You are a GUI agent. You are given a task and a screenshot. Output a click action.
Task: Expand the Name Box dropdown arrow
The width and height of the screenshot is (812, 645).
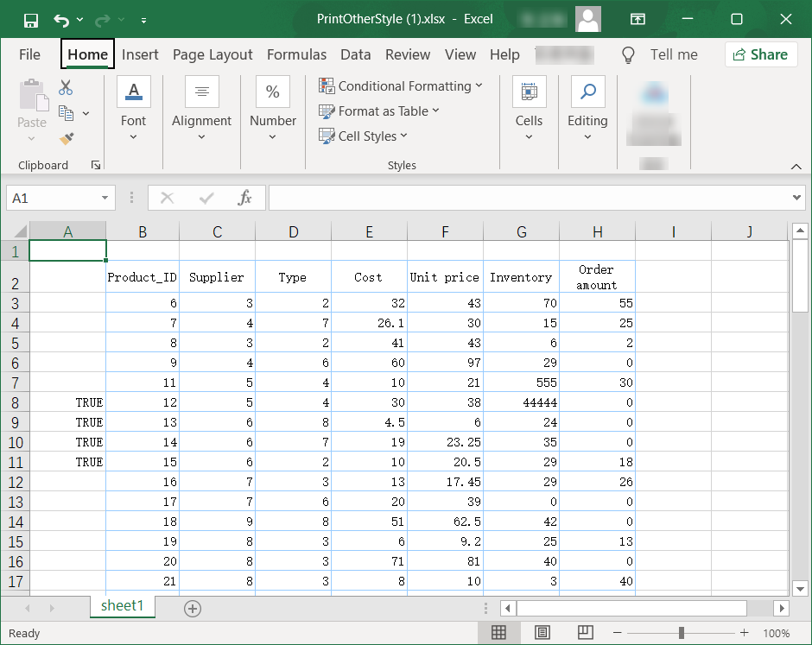tap(105, 198)
